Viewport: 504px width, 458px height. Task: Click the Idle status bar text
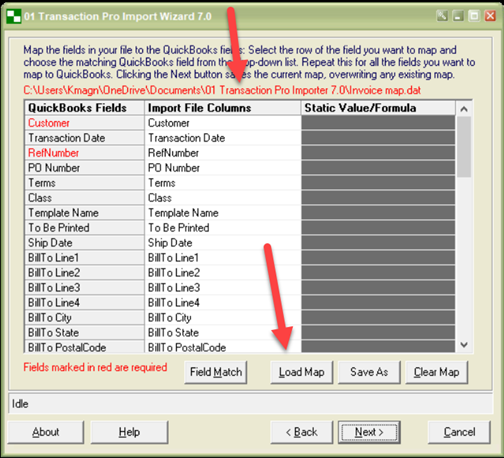pos(20,404)
